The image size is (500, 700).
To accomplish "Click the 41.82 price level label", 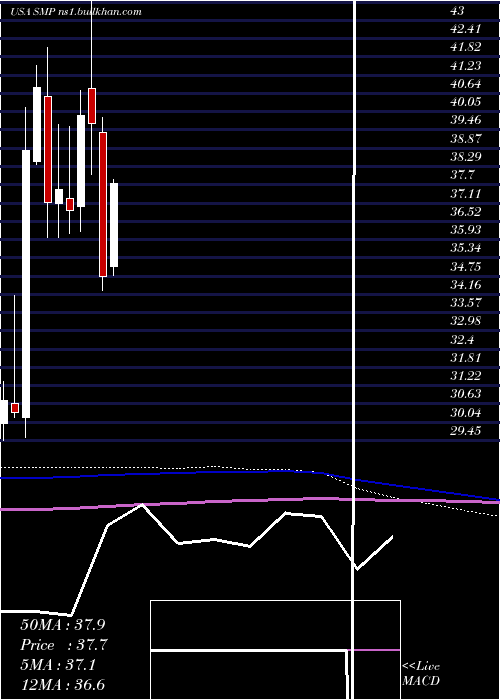I will [466, 47].
